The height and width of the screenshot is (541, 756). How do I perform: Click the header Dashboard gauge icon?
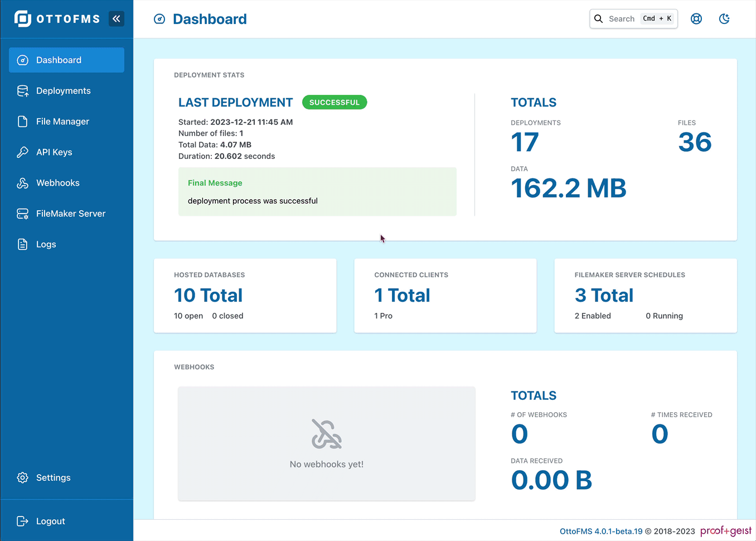[x=159, y=19]
